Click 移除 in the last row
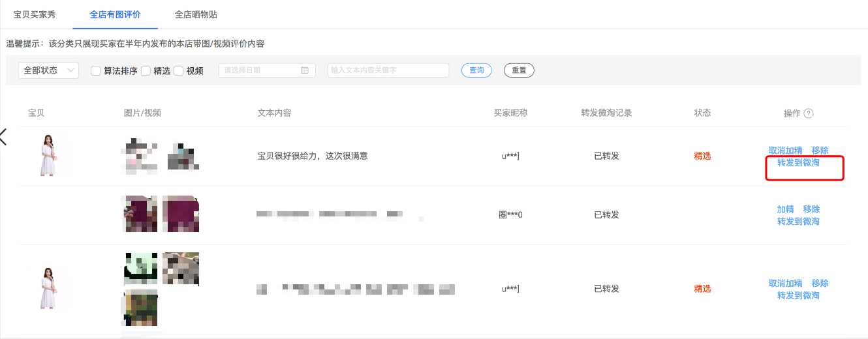The image size is (868, 339). pyautogui.click(x=820, y=284)
